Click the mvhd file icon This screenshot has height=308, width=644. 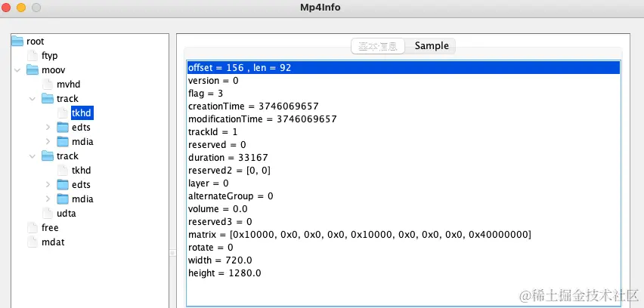pyautogui.click(x=48, y=84)
